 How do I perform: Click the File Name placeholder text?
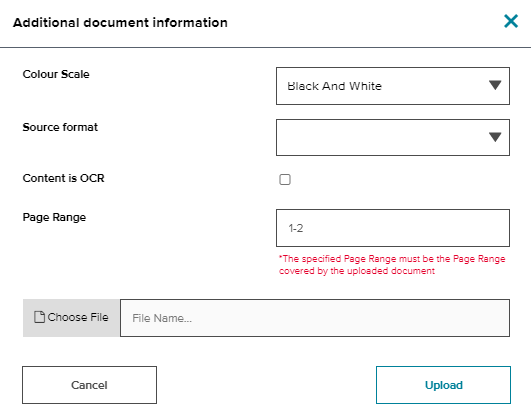point(162,318)
